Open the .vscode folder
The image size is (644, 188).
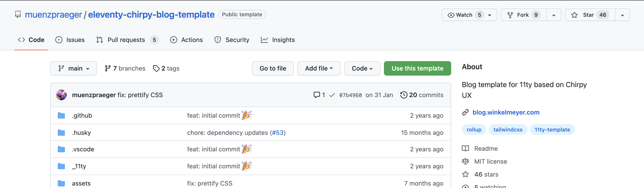pyautogui.click(x=83, y=149)
